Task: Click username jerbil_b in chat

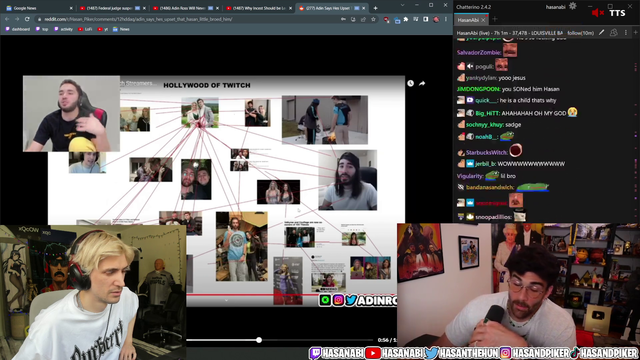Action: tap(485, 163)
